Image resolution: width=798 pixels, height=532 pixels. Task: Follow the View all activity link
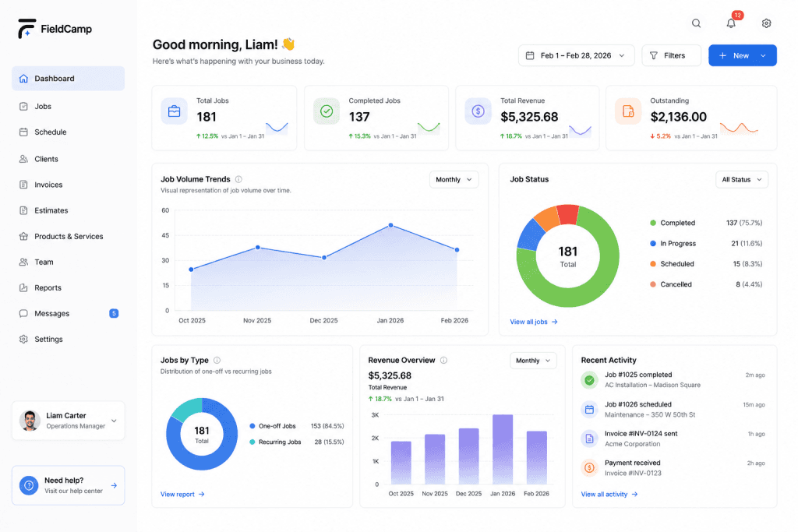pyautogui.click(x=609, y=495)
